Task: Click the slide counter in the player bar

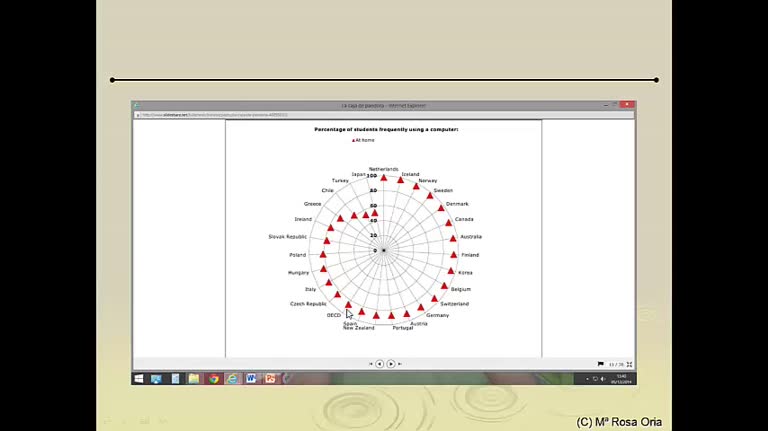Action: [x=616, y=364]
